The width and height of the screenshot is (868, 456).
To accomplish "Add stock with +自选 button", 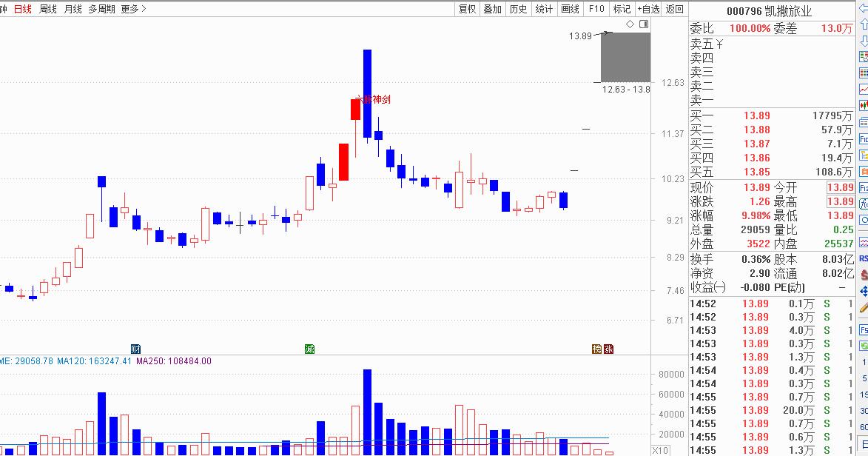I will click(648, 9).
